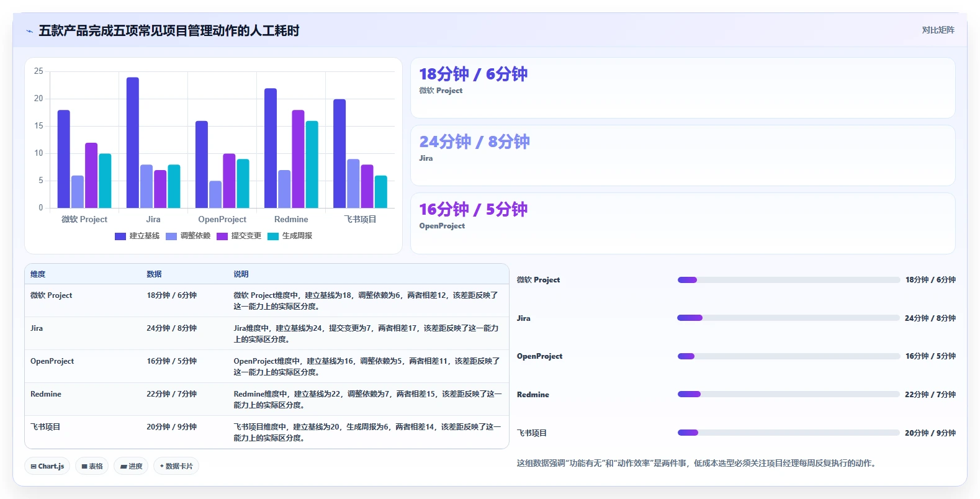Click the 数据 column header
The height and width of the screenshot is (499, 980).
154,274
